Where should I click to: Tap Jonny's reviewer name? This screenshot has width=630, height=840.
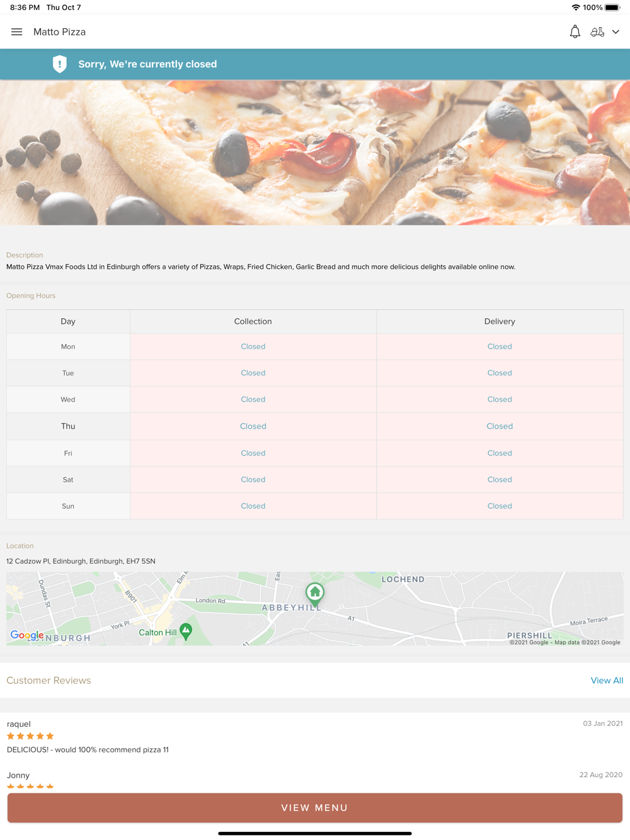(x=18, y=776)
